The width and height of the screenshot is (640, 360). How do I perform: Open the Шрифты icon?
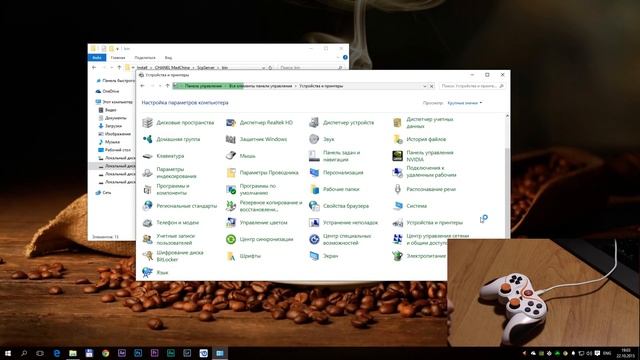pyautogui.click(x=231, y=256)
